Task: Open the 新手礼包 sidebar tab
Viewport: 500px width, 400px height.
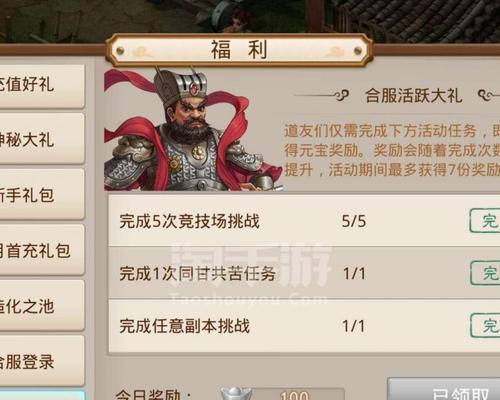Action: pyautogui.click(x=40, y=195)
